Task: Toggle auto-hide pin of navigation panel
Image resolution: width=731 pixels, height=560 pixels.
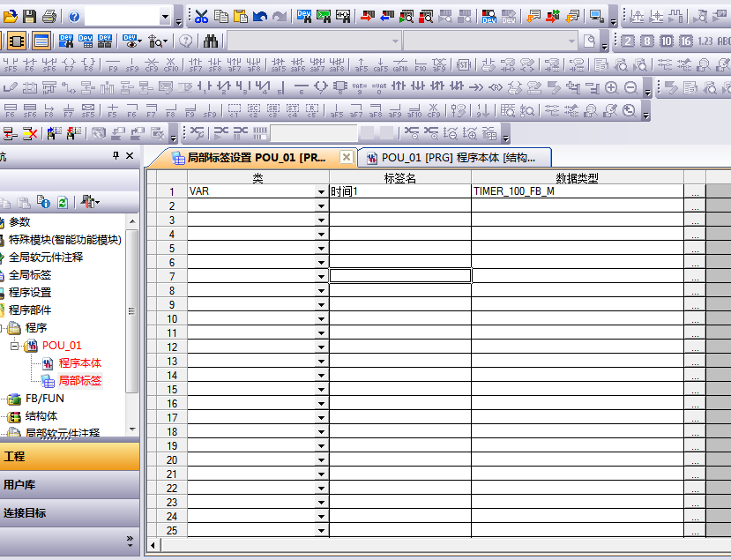Action: click(x=116, y=156)
